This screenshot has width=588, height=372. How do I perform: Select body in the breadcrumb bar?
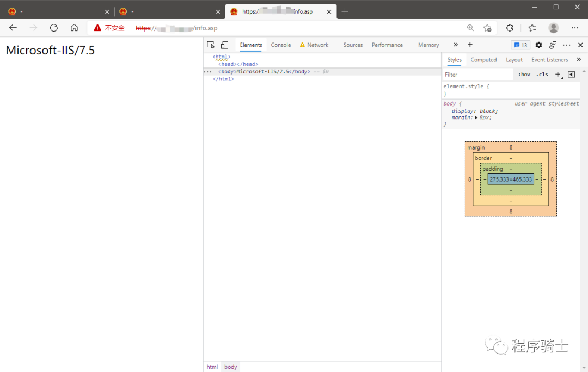(231, 367)
